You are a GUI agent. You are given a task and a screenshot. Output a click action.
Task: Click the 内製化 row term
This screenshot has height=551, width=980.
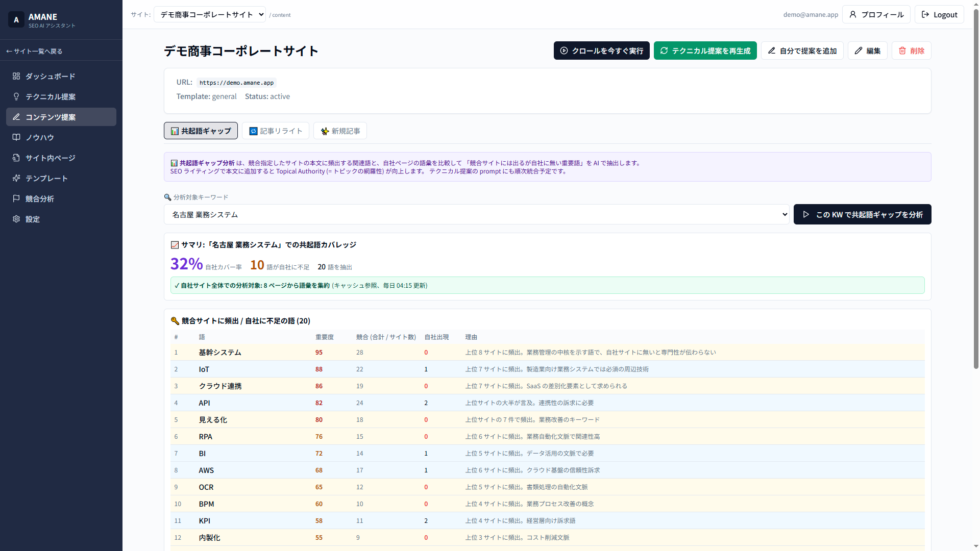209,538
